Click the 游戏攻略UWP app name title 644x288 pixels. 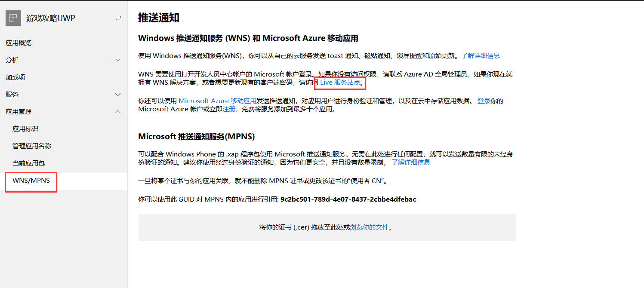coord(51,18)
